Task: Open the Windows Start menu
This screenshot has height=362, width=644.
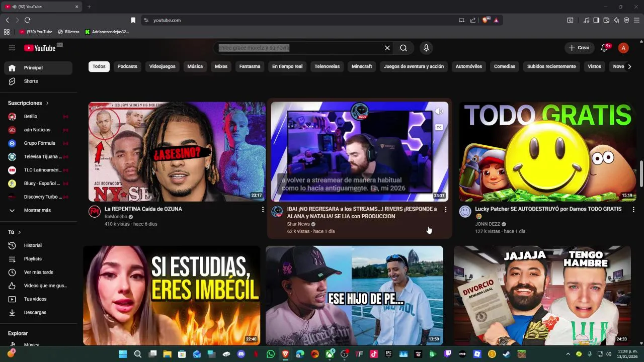Action: (x=123, y=354)
